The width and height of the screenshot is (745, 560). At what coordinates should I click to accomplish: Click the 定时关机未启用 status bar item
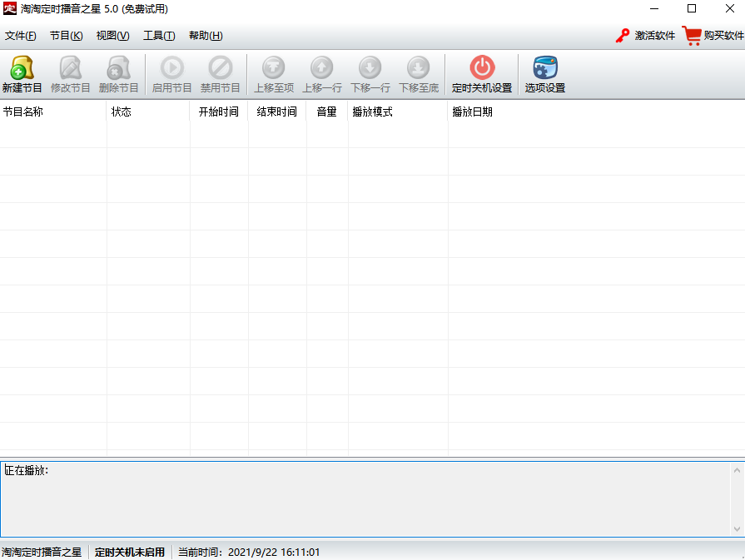click(x=130, y=552)
